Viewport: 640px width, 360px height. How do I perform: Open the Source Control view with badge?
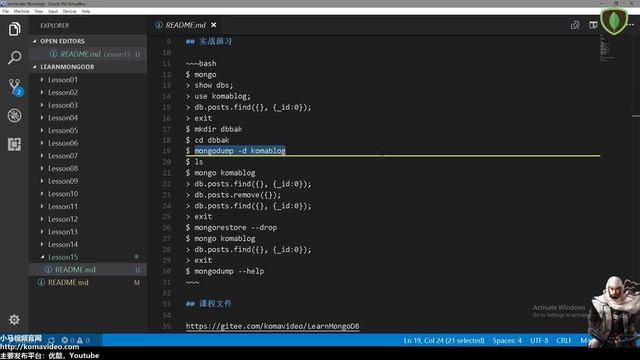coord(15,87)
